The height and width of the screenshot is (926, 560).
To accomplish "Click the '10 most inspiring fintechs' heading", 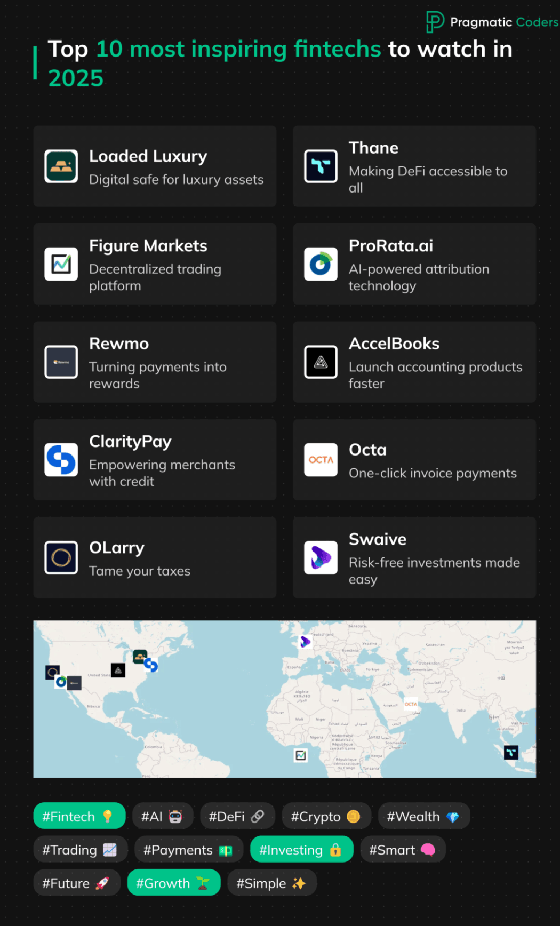I will [238, 49].
